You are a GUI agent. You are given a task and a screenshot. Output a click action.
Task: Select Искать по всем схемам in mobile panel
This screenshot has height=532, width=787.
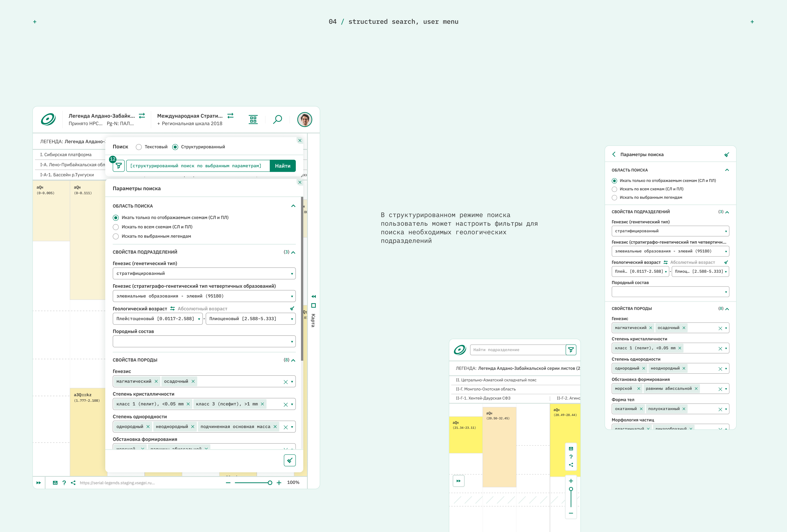[x=648, y=189]
